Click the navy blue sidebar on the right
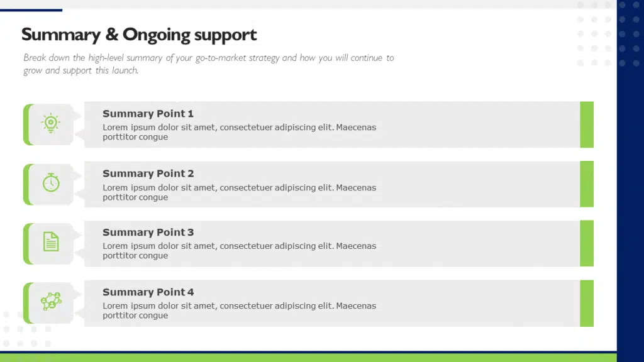This screenshot has width=644, height=362. point(630,189)
